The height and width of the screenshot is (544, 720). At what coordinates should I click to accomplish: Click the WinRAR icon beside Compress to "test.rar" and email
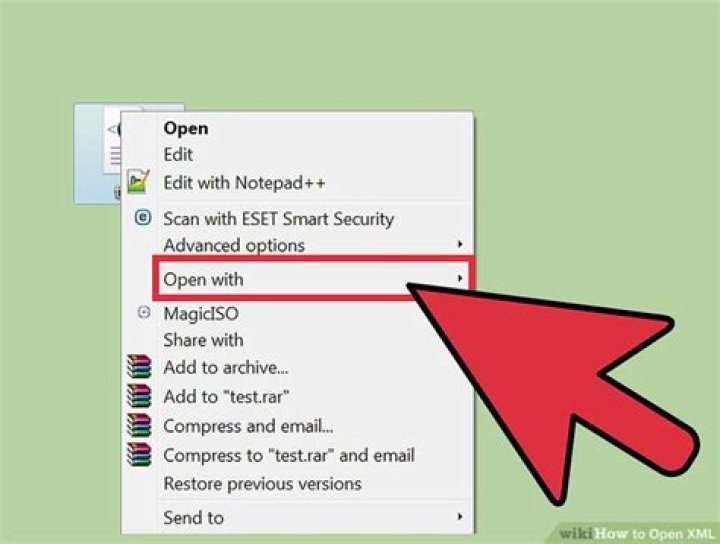click(139, 454)
